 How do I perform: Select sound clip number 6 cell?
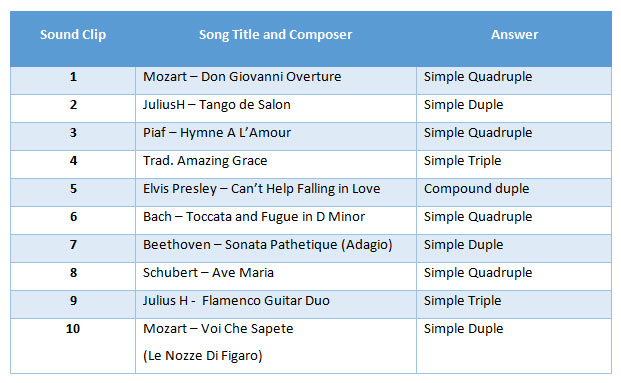coord(73,221)
